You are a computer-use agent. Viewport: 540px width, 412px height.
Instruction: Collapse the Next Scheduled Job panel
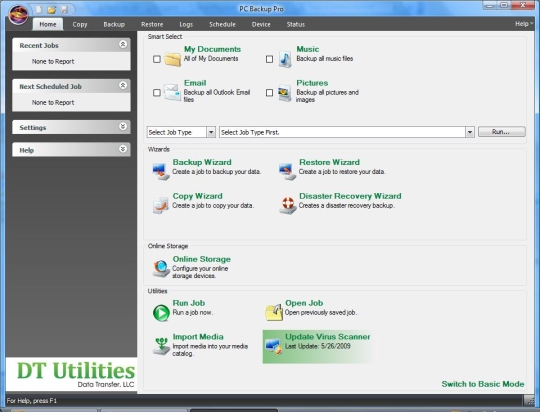coord(123,85)
